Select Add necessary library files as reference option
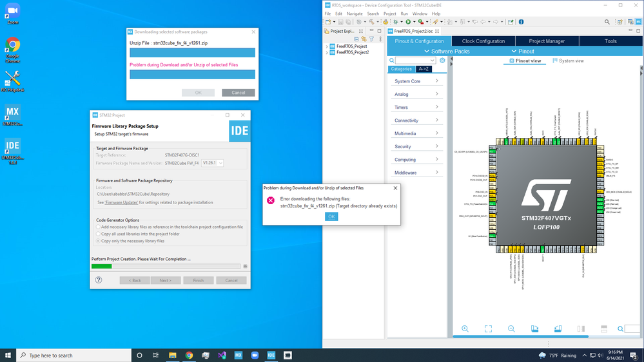 coord(169,227)
